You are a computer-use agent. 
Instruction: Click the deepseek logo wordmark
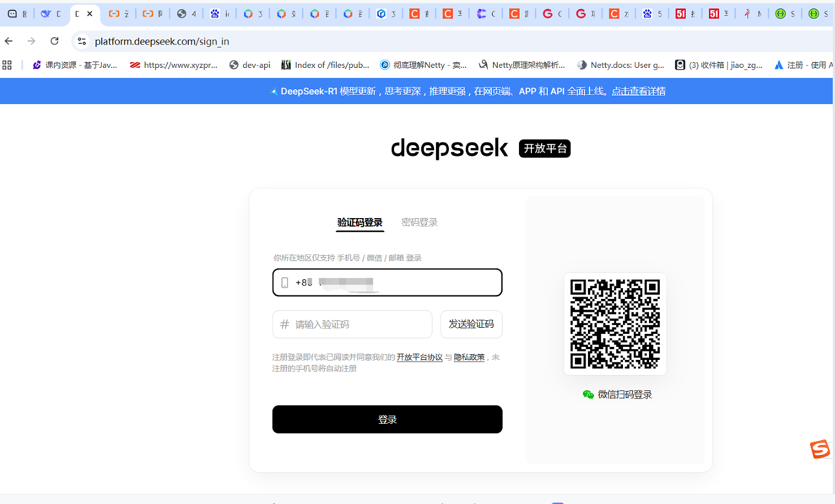click(x=449, y=148)
